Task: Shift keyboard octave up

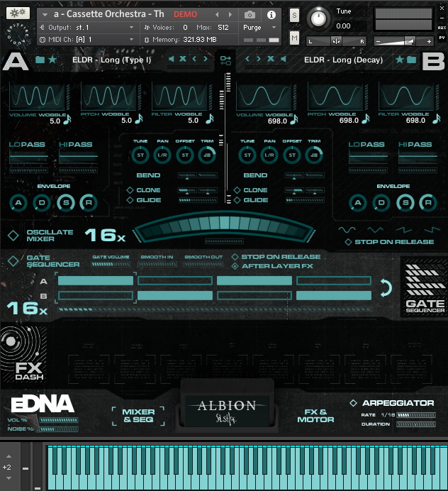Action: tap(9, 456)
